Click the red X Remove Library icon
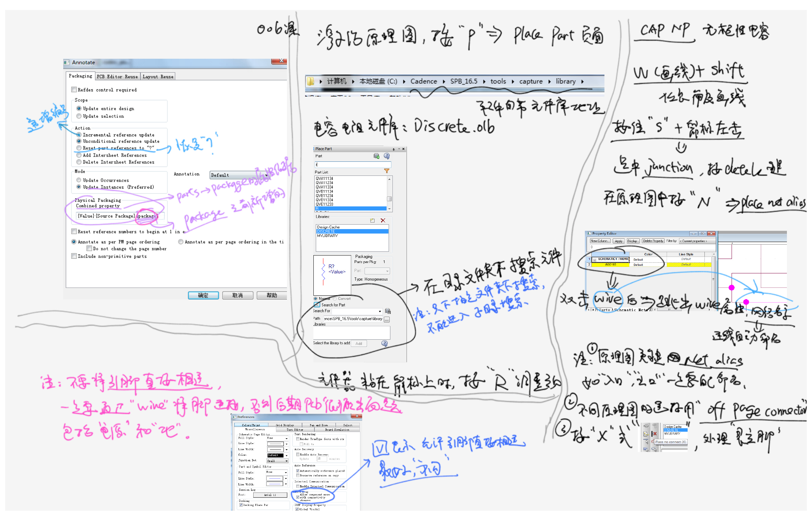The height and width of the screenshot is (521, 812). 383,220
